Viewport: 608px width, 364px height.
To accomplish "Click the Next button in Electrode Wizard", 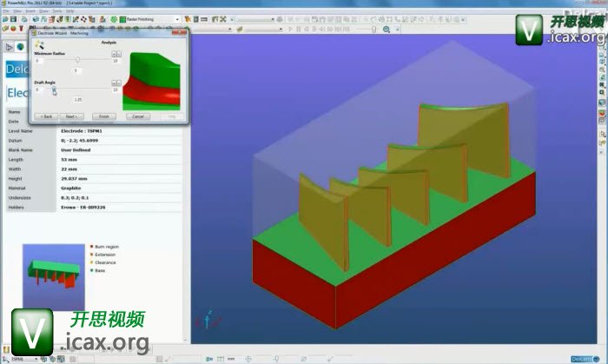I will click(x=71, y=116).
